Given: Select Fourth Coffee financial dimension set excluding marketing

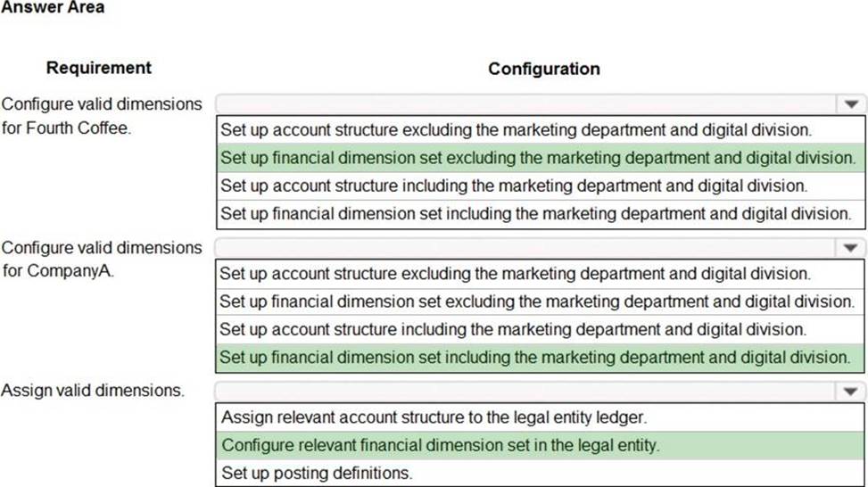Looking at the screenshot, I should point(537,158).
